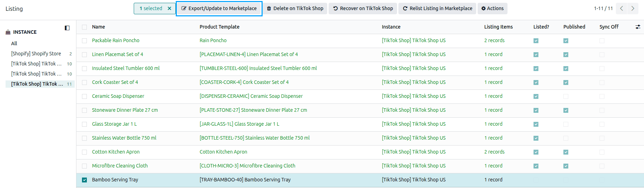The width and height of the screenshot is (644, 188).
Task: Open the Bamboo Serving Tray listing name
Action: tap(115, 180)
